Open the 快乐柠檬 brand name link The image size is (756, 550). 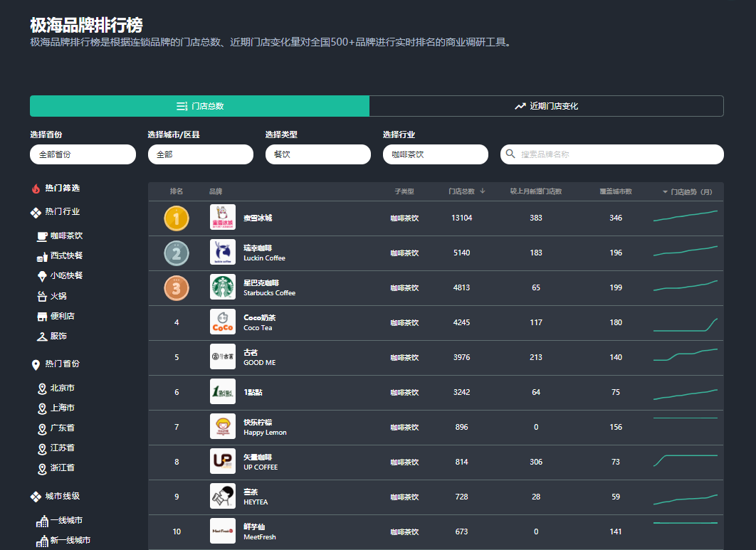[258, 422]
